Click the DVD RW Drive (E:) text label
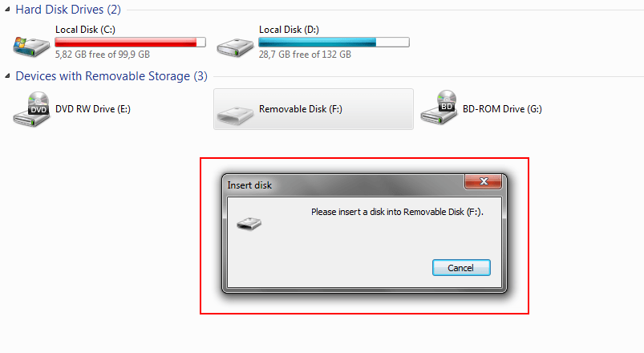 tap(92, 109)
